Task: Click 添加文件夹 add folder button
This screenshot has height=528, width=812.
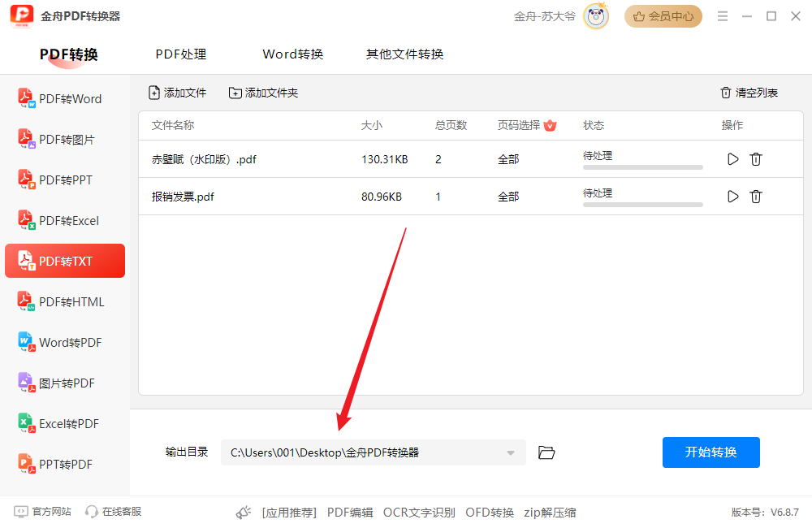Action: [263, 93]
